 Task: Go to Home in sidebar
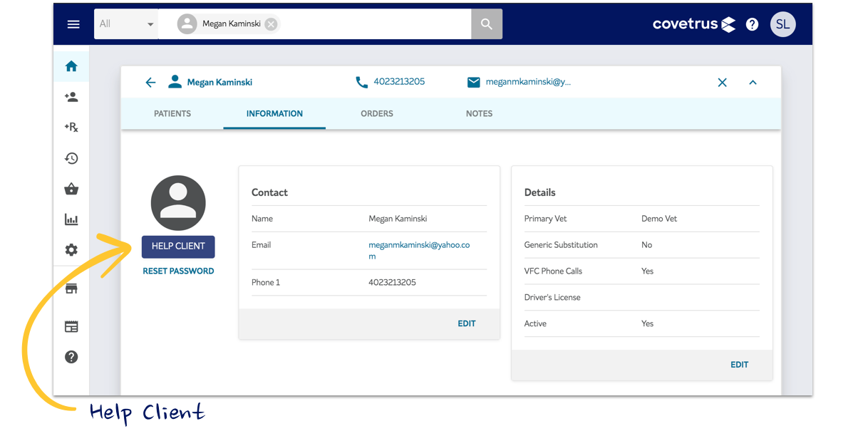tap(71, 66)
